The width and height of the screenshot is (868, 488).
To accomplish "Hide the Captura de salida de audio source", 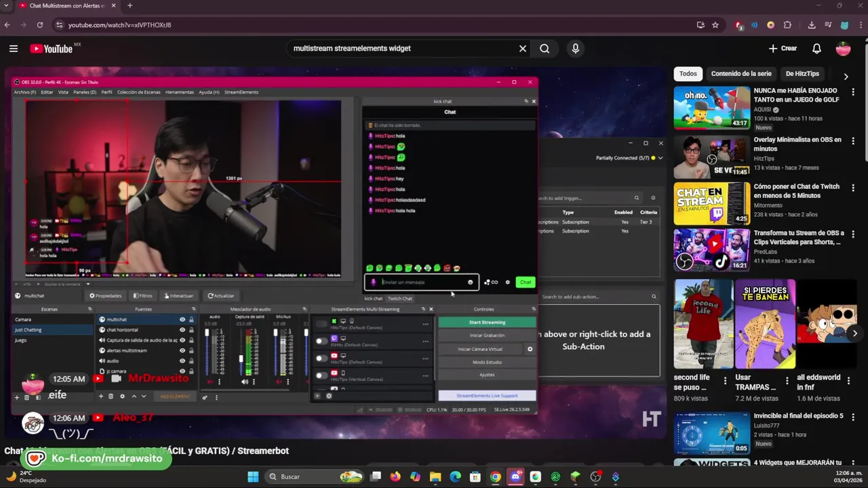I will click(182, 340).
